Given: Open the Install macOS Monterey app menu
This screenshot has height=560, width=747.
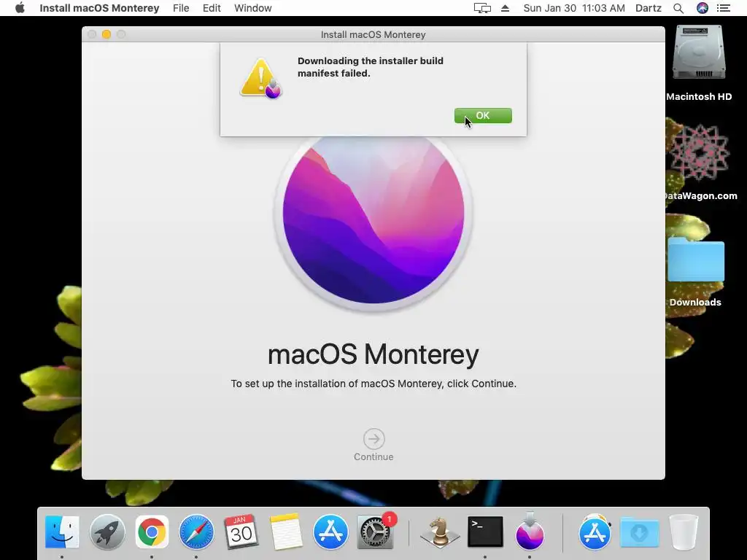Looking at the screenshot, I should tap(99, 8).
